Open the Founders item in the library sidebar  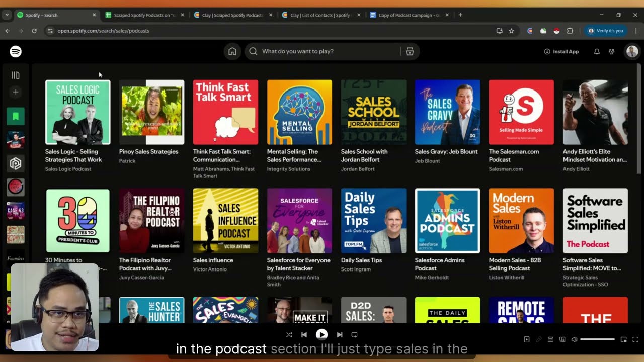(16, 258)
